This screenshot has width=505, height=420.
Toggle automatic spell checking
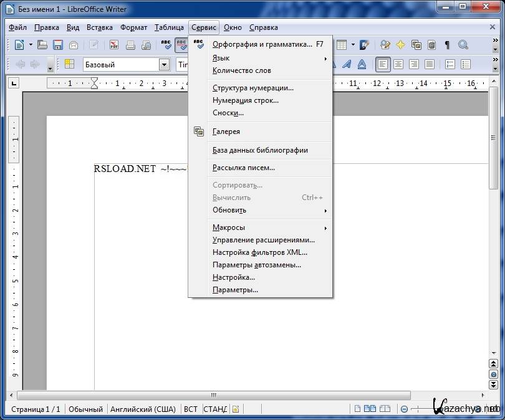181,45
